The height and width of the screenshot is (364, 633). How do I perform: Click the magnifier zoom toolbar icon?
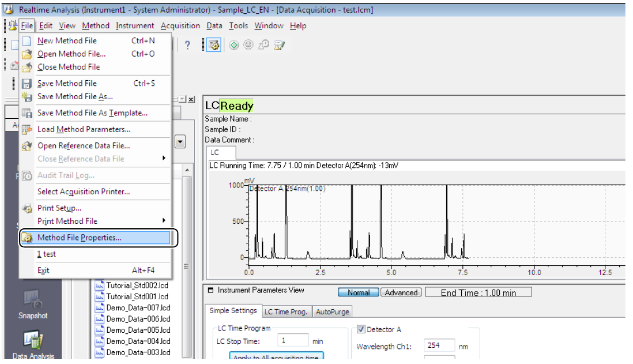pos(264,45)
